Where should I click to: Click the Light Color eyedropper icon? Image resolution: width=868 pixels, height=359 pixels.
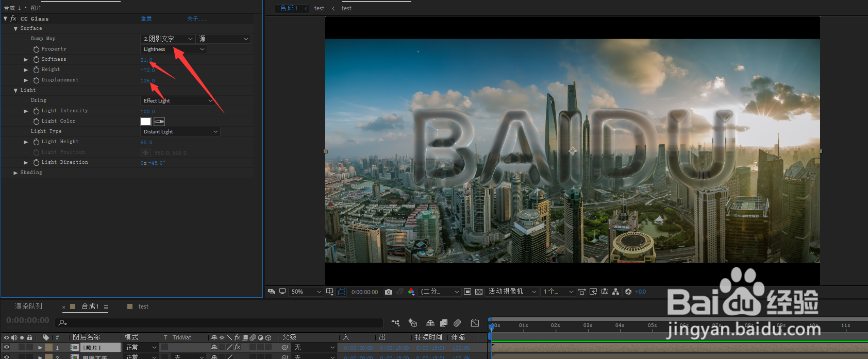tap(159, 122)
